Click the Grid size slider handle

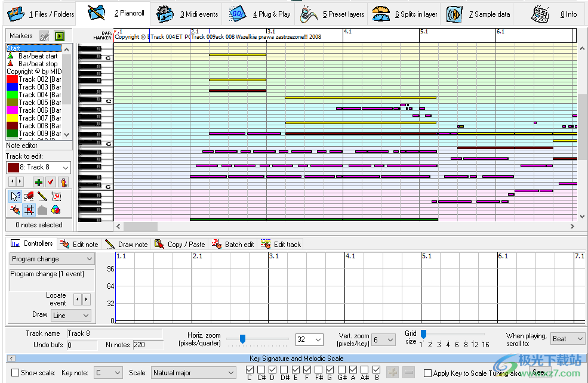[x=423, y=333]
